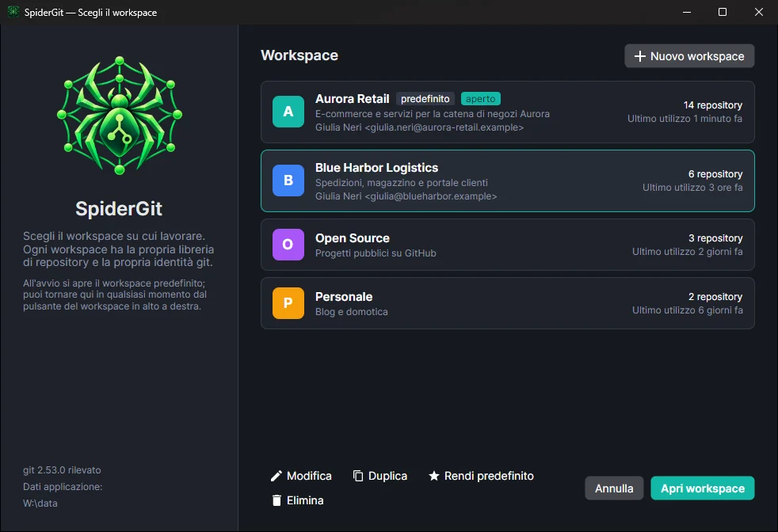Image resolution: width=778 pixels, height=532 pixels.
Task: Click the giulia.neri@aurora-retail.example identity line
Action: pos(419,127)
